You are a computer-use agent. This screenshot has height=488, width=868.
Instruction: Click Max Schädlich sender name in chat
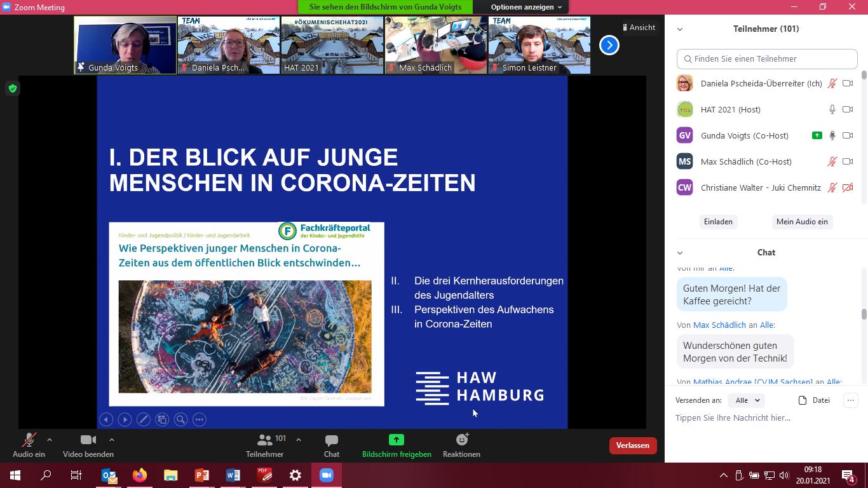(719, 325)
